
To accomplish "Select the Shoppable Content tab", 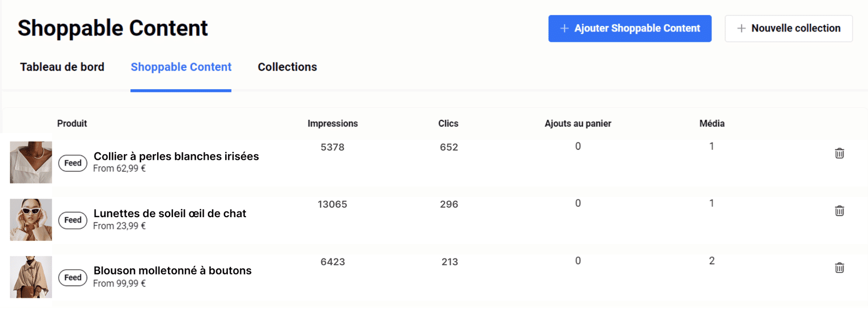I will pyautogui.click(x=181, y=67).
